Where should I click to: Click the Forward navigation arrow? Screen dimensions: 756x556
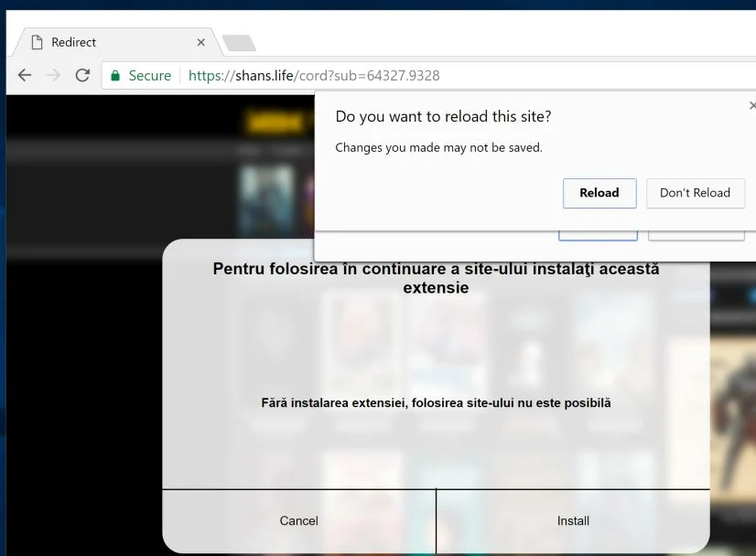(x=53, y=75)
